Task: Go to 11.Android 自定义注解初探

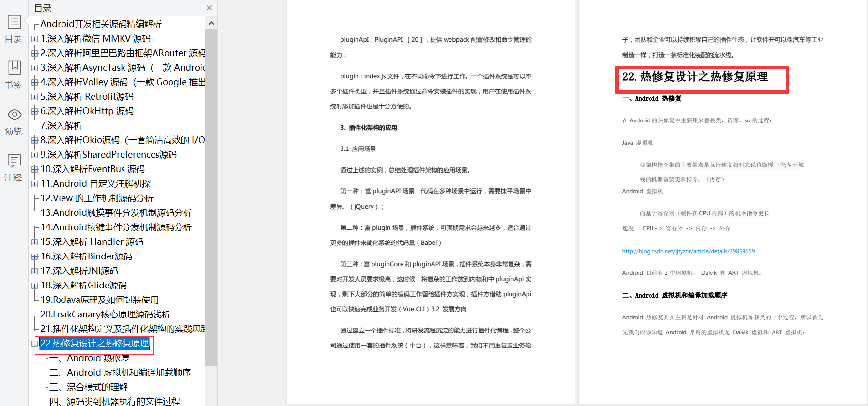Action: [95, 183]
